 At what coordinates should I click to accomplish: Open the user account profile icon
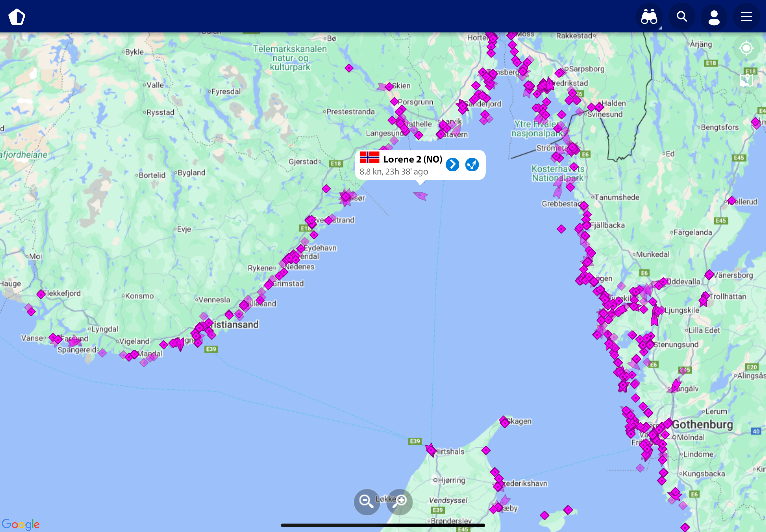pyautogui.click(x=714, y=17)
